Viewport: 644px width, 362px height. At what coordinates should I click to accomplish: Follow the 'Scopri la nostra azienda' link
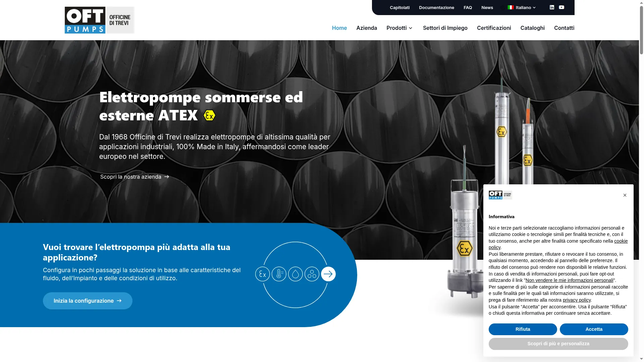tap(135, 177)
